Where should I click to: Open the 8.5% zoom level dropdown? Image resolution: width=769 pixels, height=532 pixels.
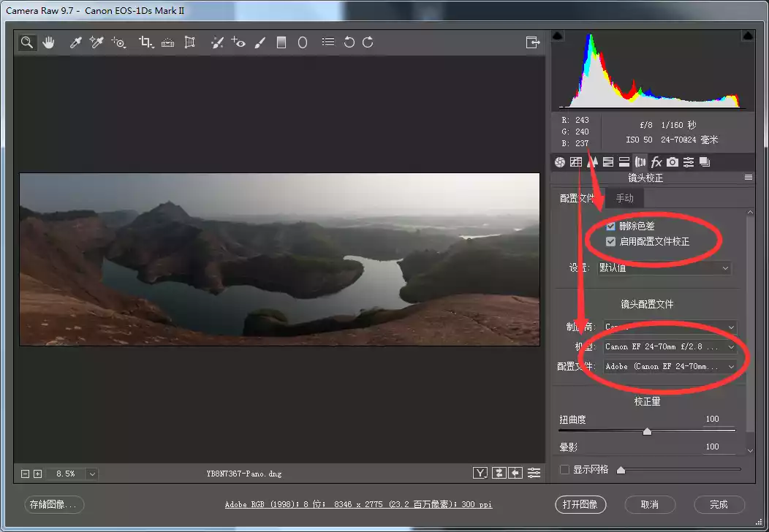point(92,474)
